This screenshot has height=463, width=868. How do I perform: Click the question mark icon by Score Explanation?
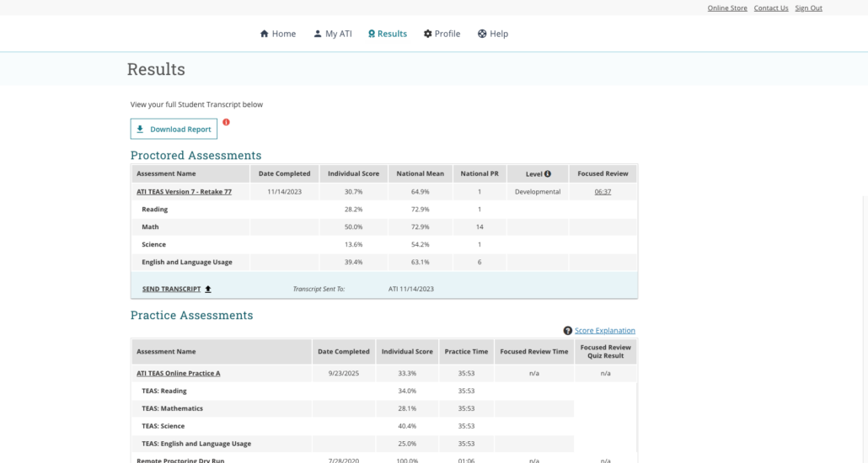pos(567,331)
